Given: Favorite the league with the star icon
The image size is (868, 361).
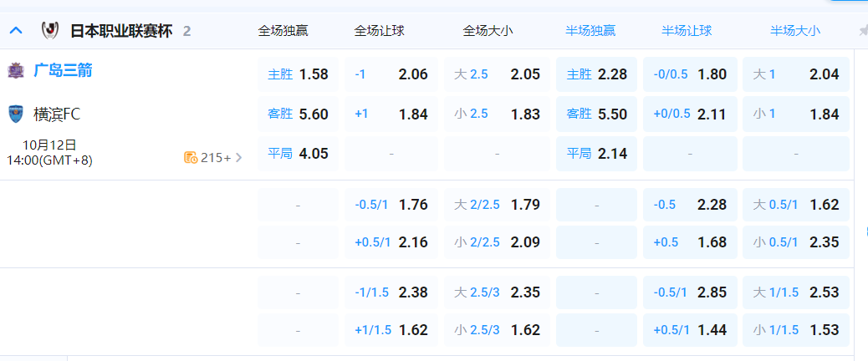Looking at the screenshot, I should (x=862, y=31).
